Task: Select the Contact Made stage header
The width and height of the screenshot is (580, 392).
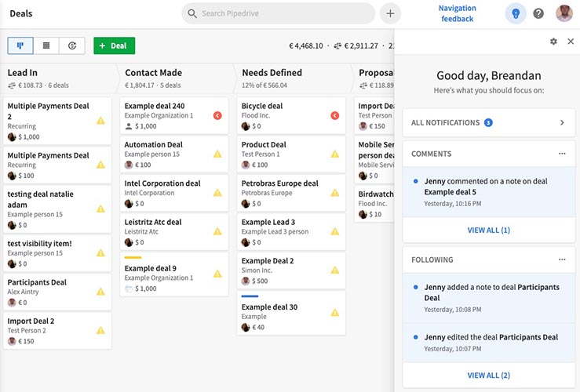Action: [x=175, y=78]
